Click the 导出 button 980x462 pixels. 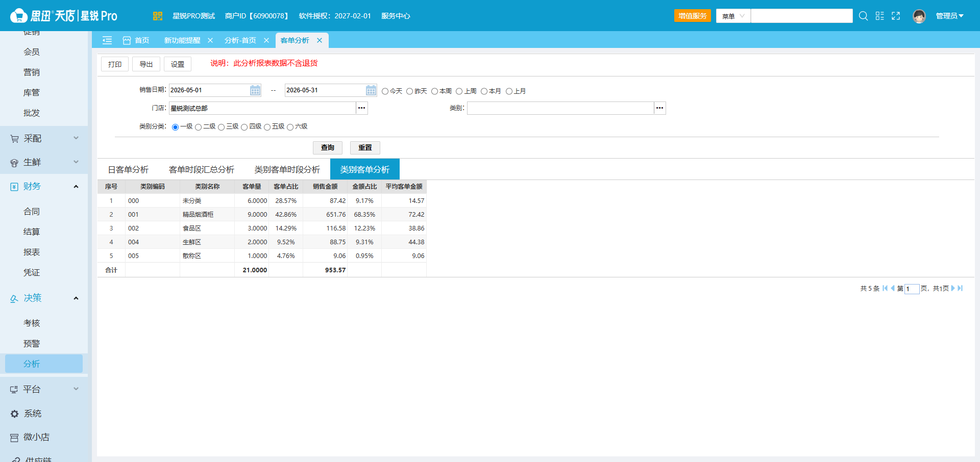click(x=146, y=64)
